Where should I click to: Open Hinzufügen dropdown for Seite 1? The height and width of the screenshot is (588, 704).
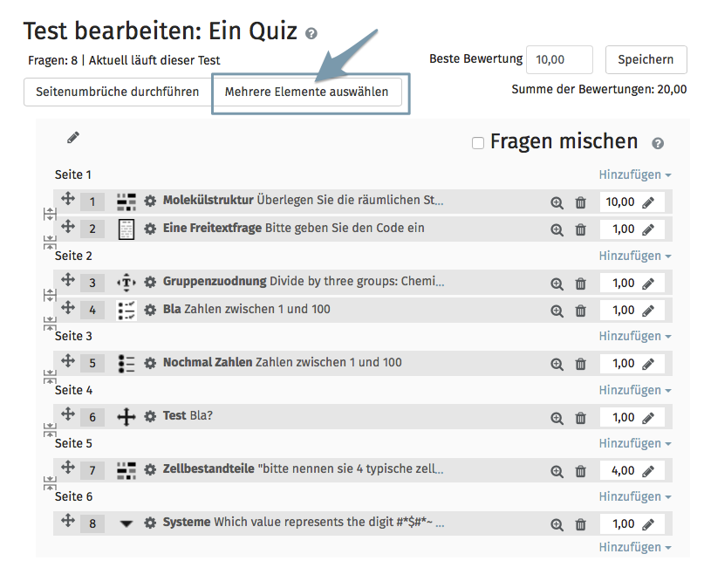(x=634, y=175)
